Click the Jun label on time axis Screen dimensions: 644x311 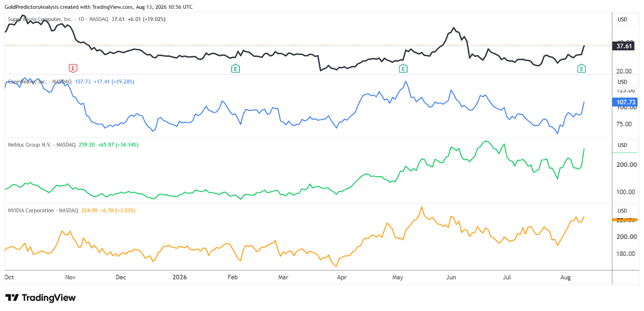click(x=451, y=277)
